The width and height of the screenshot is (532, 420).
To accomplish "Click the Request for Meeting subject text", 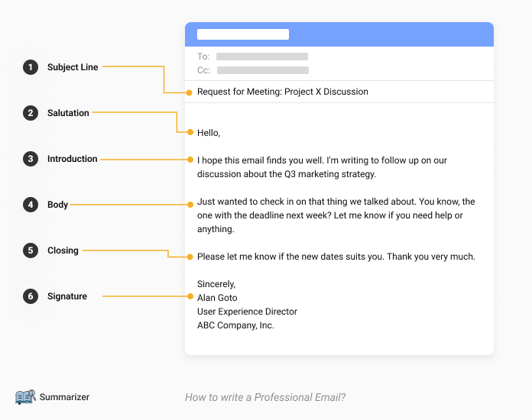I will [x=283, y=92].
